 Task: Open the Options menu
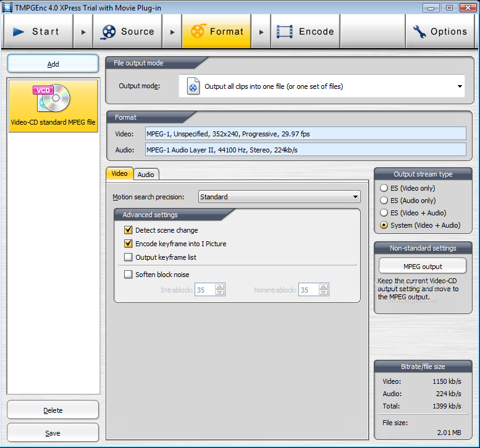[x=440, y=31]
